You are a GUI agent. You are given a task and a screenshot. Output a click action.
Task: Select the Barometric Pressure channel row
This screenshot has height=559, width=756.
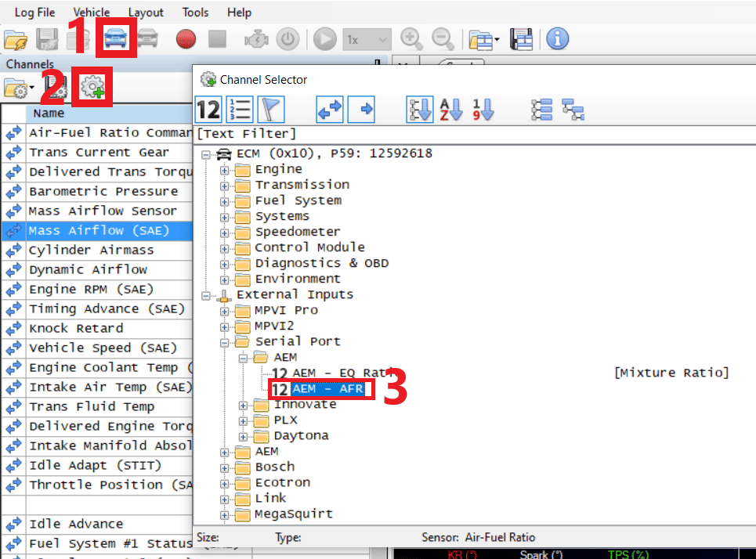97,192
